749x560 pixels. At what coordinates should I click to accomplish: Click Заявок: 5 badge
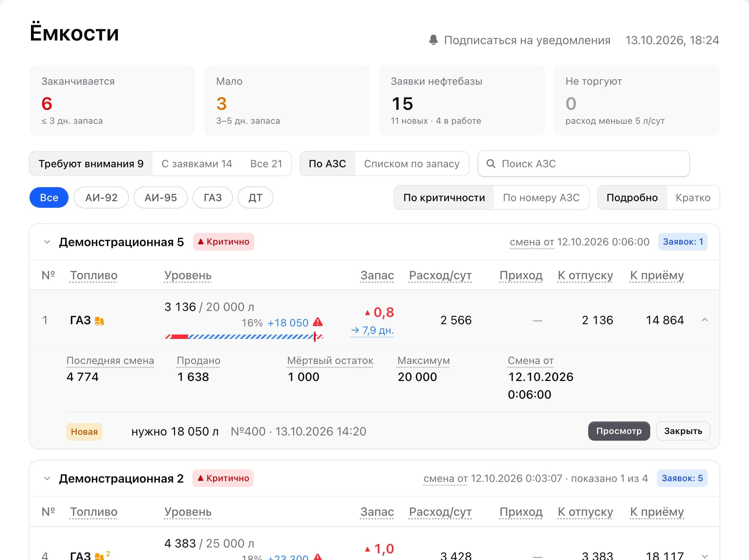pyautogui.click(x=682, y=478)
